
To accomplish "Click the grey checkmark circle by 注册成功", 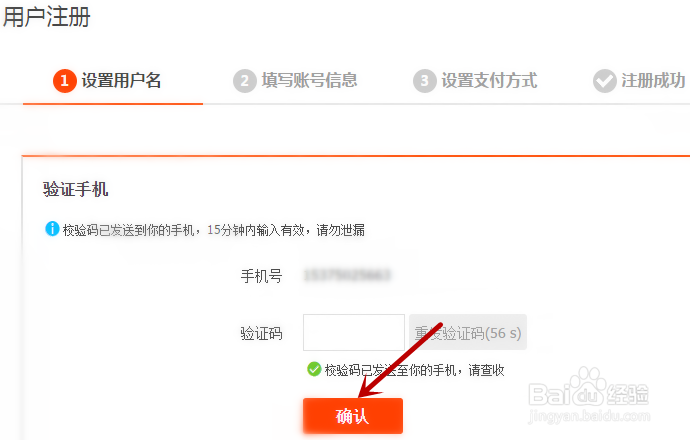I will tap(605, 81).
